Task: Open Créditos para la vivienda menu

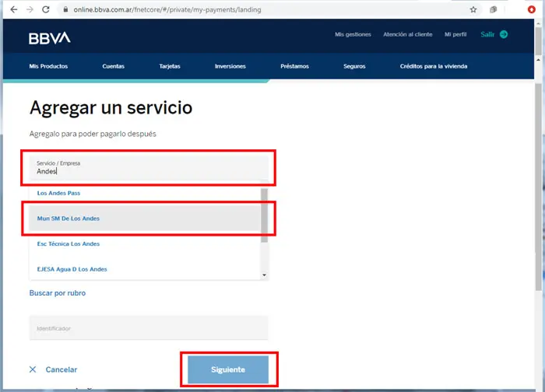Action: [434, 66]
